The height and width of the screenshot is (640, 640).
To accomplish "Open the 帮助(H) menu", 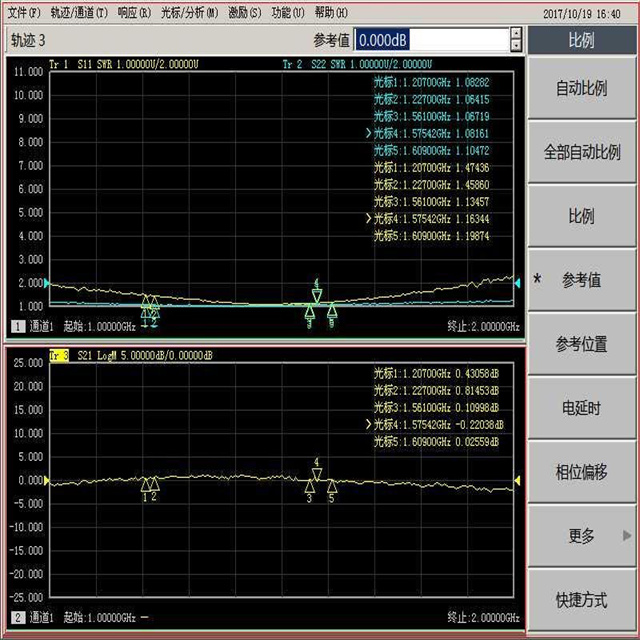I will tap(331, 13).
